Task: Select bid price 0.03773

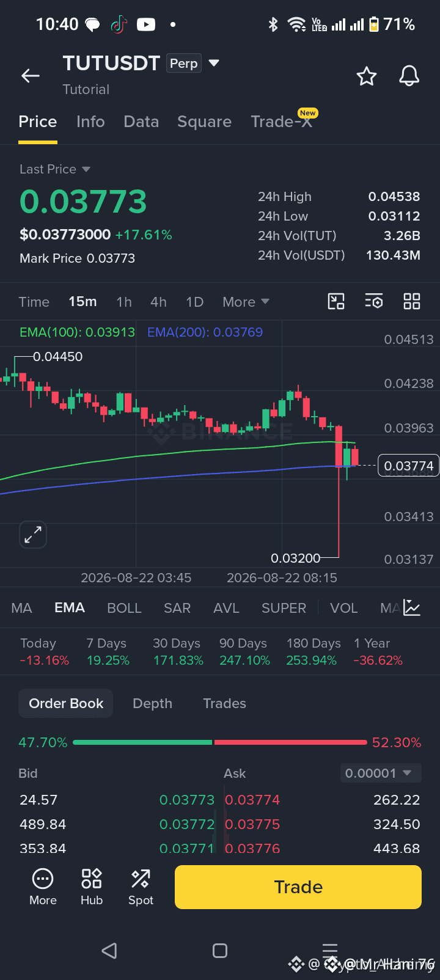Action: [x=187, y=800]
